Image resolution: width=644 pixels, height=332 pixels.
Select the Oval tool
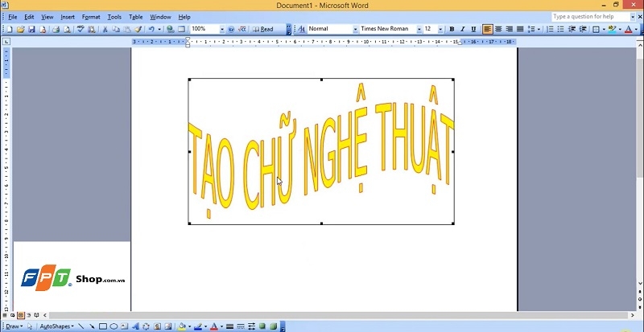(x=114, y=326)
